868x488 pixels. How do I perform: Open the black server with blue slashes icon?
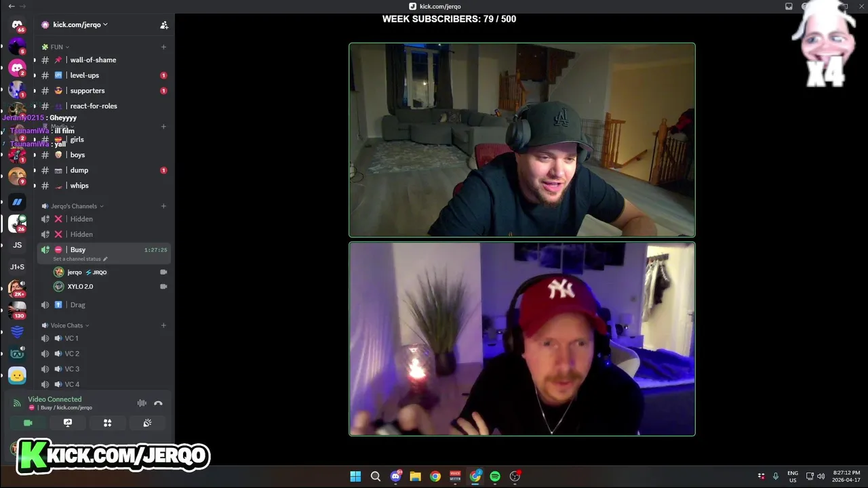[17, 202]
